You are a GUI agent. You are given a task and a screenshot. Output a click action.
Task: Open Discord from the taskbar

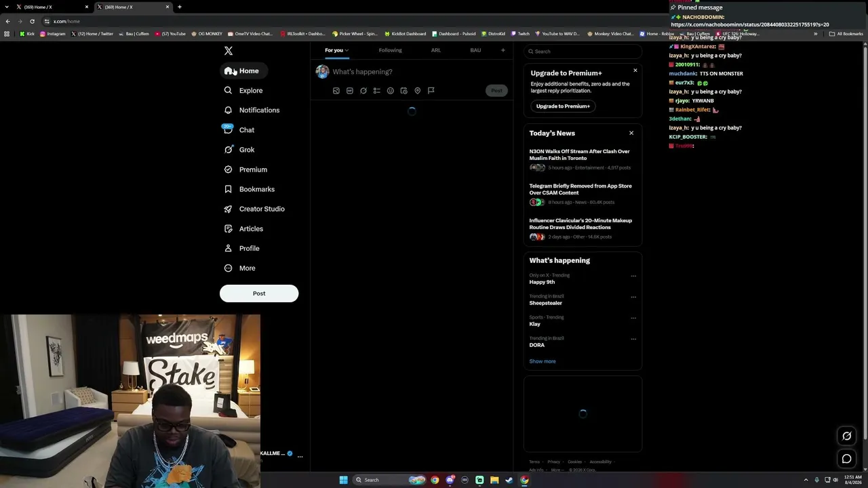point(450,480)
